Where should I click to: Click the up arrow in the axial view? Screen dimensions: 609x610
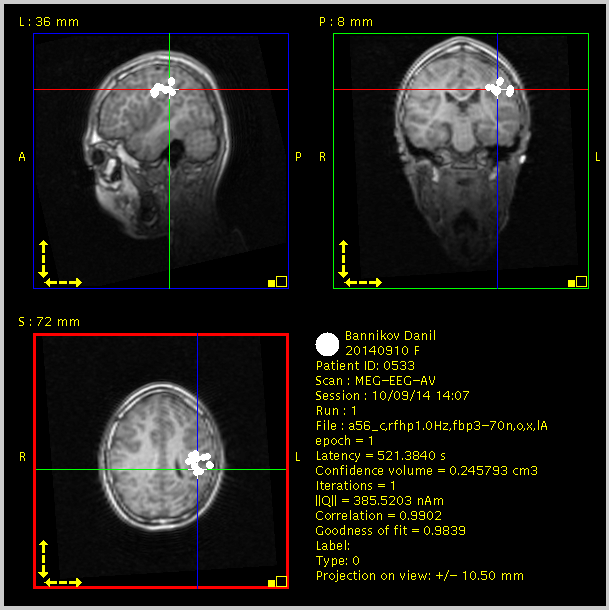point(43,547)
